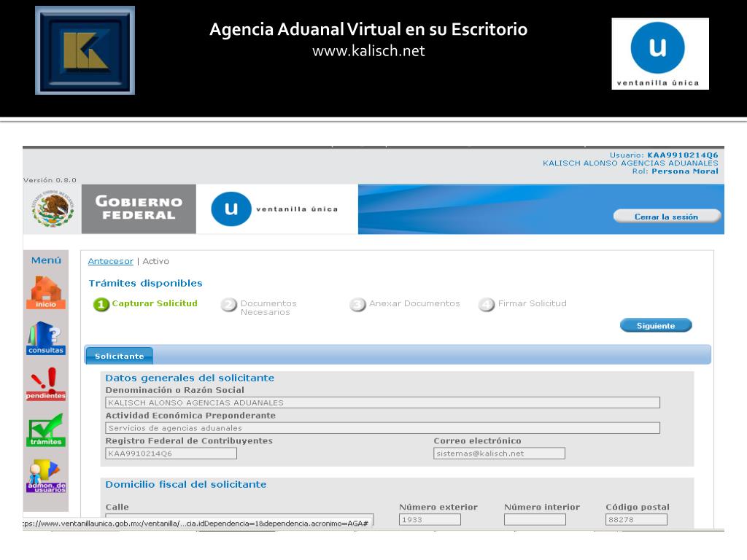Image resolution: width=747 pixels, height=560 pixels.
Task: Click the Correo electrónico field
Action: click(499, 454)
